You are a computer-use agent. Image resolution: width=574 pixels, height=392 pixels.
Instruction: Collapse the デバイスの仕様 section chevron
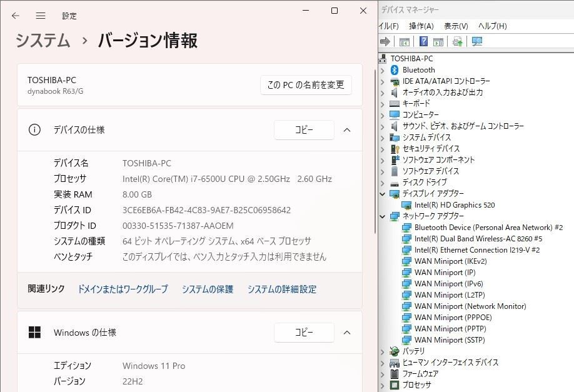pyautogui.click(x=347, y=130)
